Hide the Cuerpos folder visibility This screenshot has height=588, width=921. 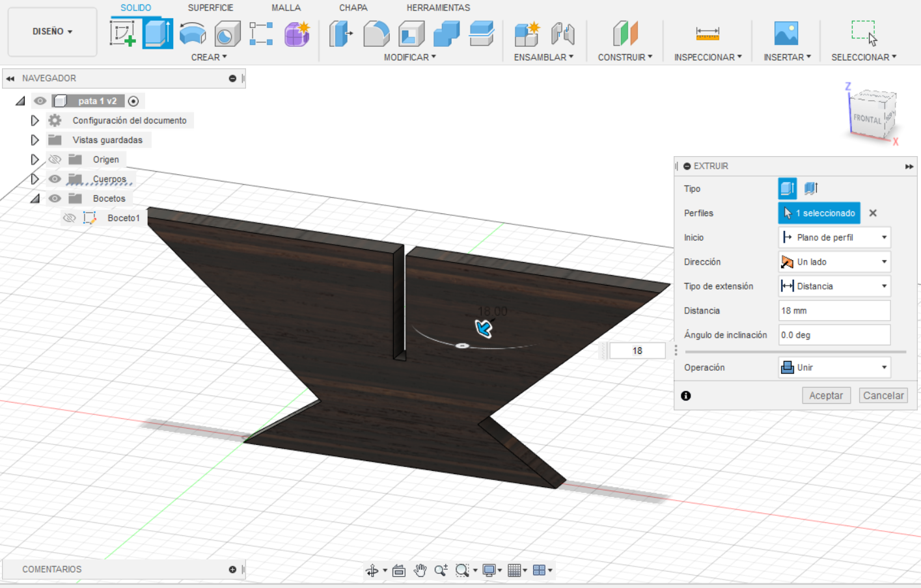point(55,179)
